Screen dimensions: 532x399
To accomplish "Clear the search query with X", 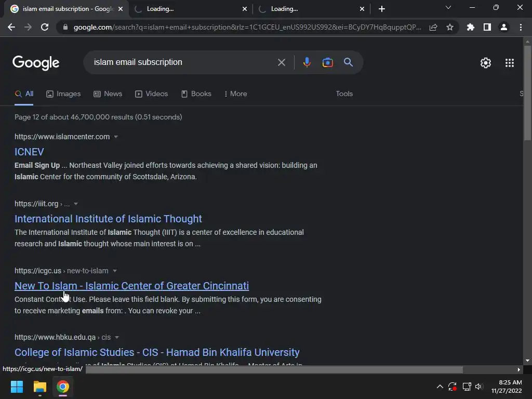I will [281, 62].
